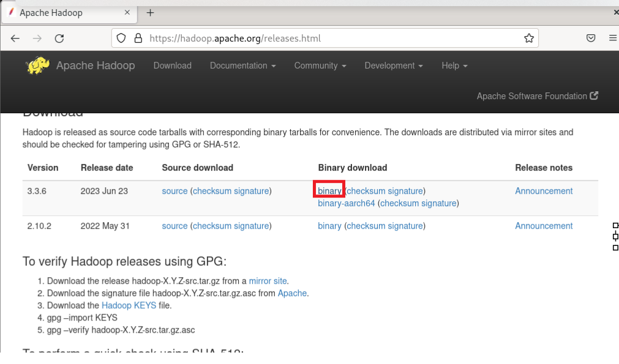Open the Apache Software Foundation link
Image resolution: width=619 pixels, height=364 pixels.
click(x=538, y=96)
